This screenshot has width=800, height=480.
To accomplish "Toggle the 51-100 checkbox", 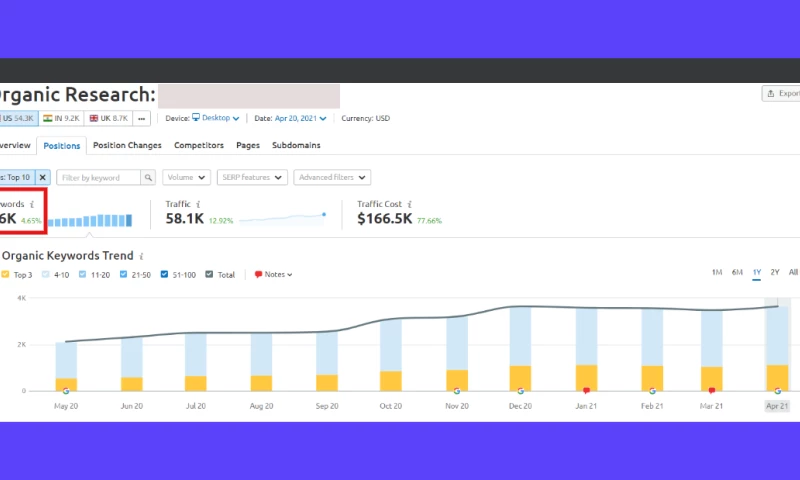I will pos(164,274).
